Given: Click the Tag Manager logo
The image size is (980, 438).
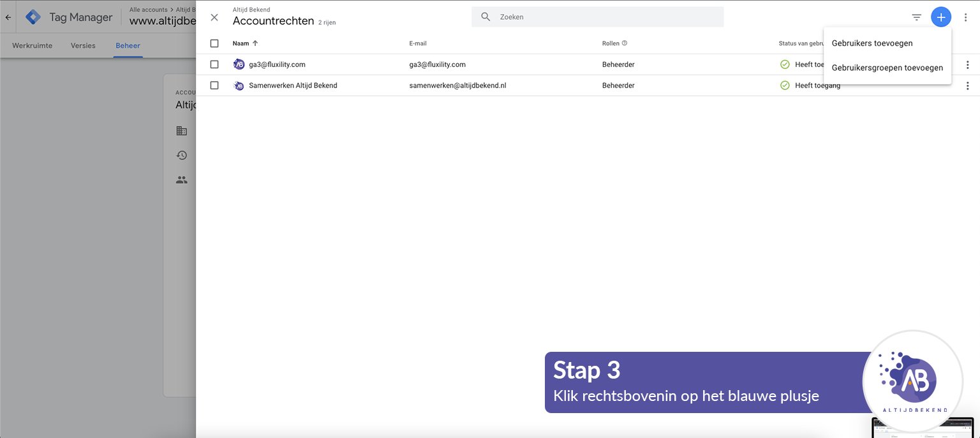Looking at the screenshot, I should click(33, 17).
